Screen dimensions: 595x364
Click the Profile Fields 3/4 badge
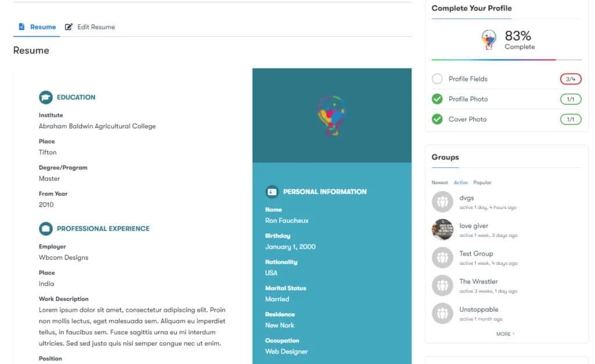tap(571, 79)
